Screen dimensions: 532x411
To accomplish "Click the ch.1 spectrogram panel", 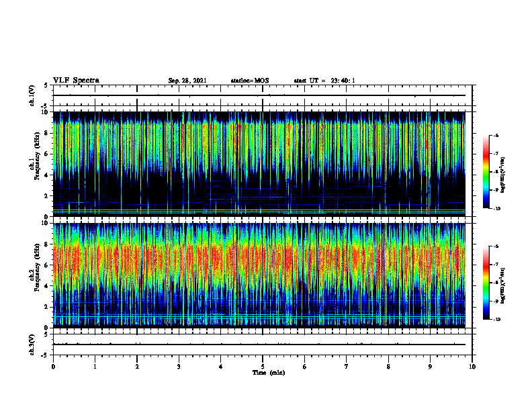I will [x=259, y=164].
